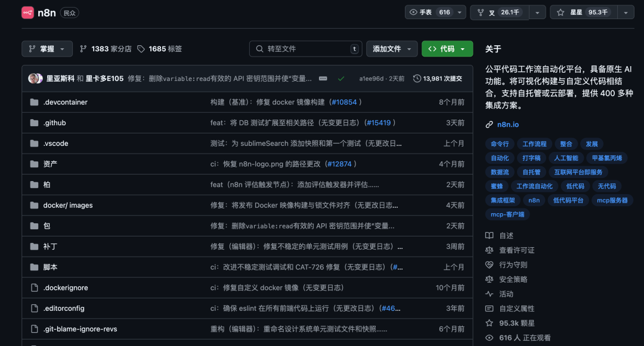
Task: Click the 互联网平台即服务 topic tag
Action: point(578,172)
